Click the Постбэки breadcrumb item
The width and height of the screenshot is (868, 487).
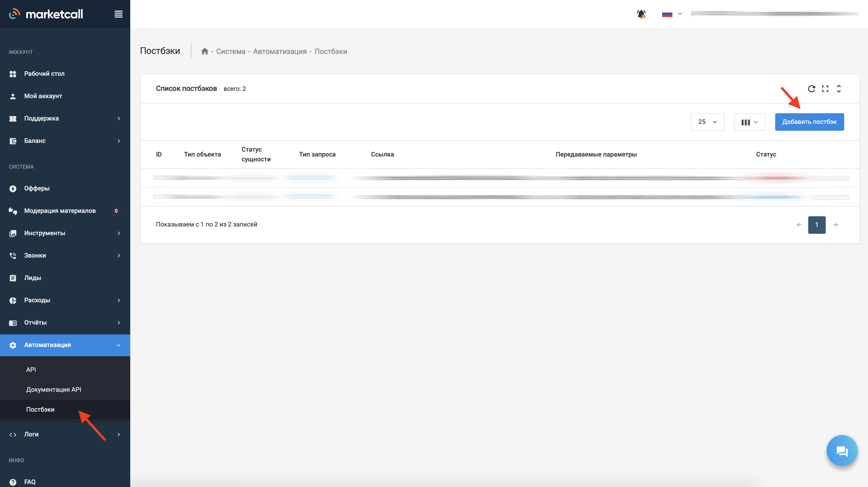[330, 52]
